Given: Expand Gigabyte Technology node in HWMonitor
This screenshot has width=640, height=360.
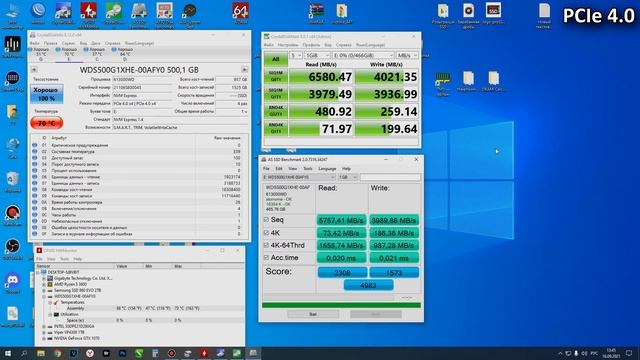Looking at the screenshot, I should tap(44, 278).
